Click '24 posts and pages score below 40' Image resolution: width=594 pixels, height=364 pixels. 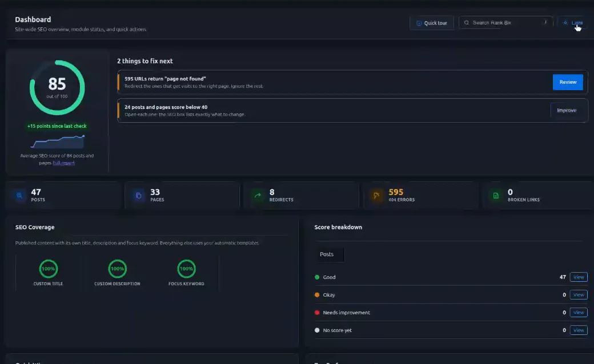(x=166, y=107)
